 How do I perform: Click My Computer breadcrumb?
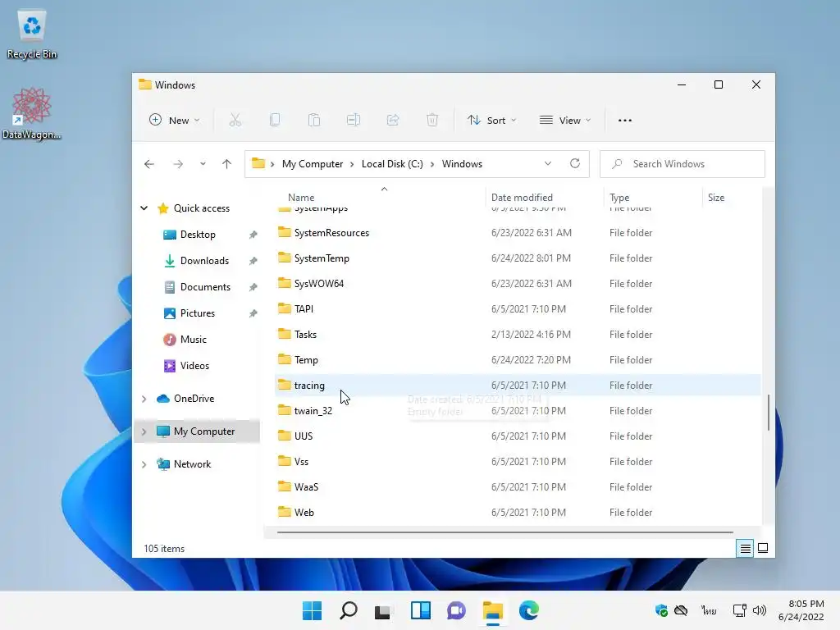[x=313, y=164]
